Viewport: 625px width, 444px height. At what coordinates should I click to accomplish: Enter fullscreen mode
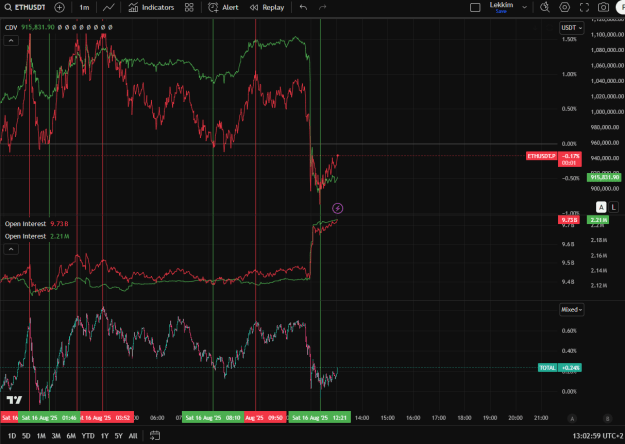coord(584,7)
